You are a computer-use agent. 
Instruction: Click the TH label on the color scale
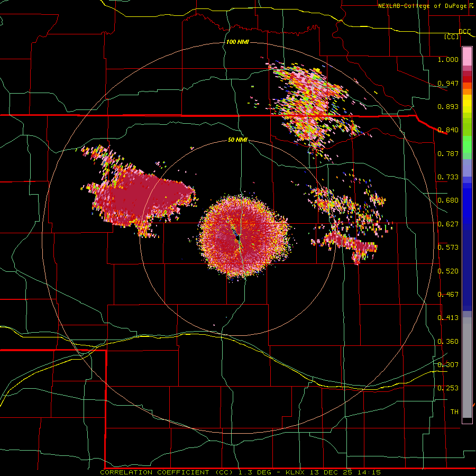click(x=454, y=412)
